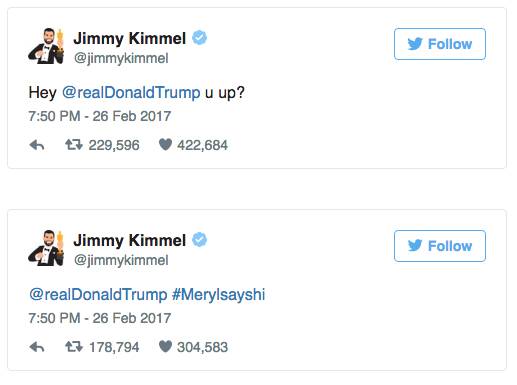Open the #Merylsayshi hashtag
Image resolution: width=517 pixels, height=385 pixels.
pyautogui.click(x=219, y=295)
